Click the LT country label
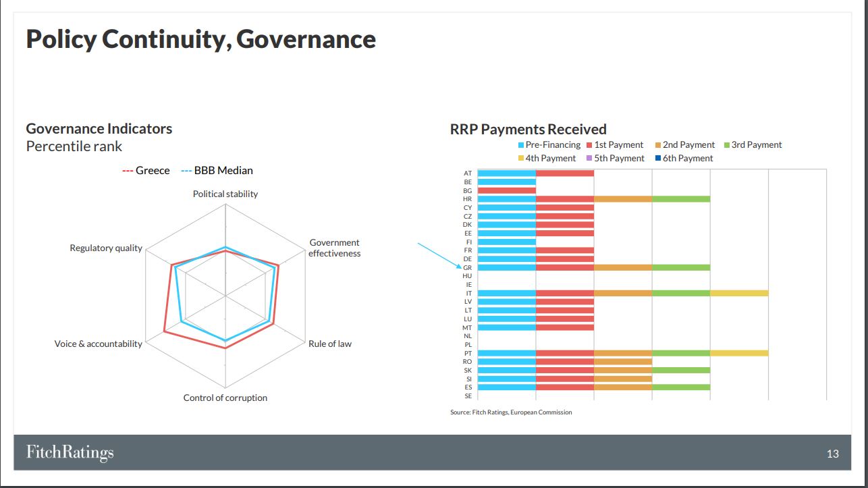The image size is (868, 488). pyautogui.click(x=468, y=310)
